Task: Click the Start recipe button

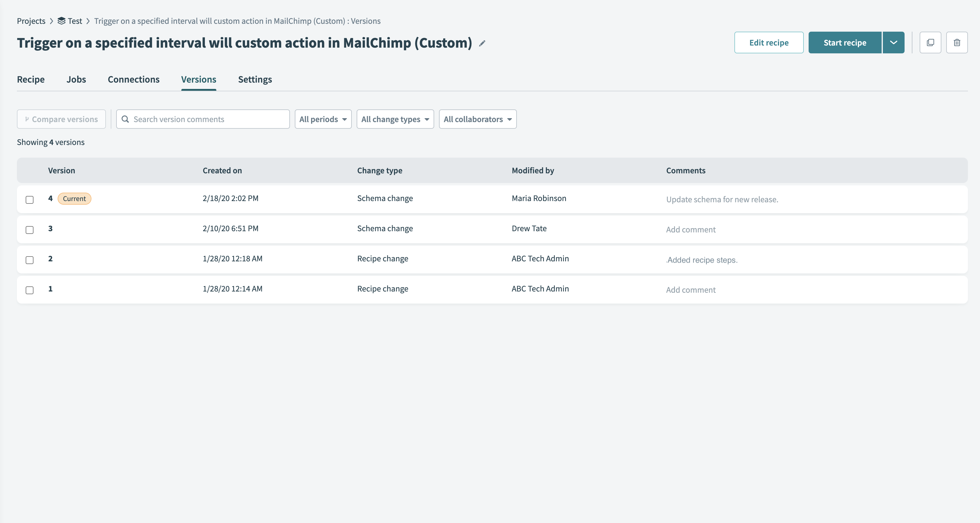Action: point(845,43)
